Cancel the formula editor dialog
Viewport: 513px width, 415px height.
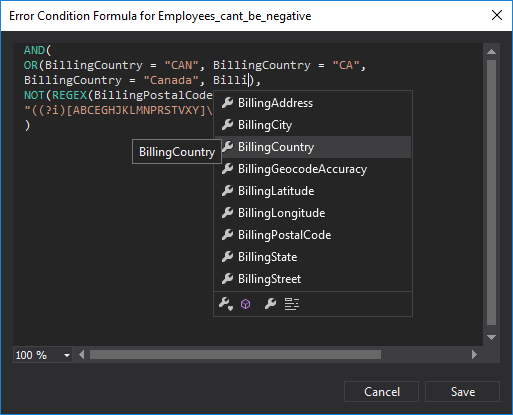[381, 392]
